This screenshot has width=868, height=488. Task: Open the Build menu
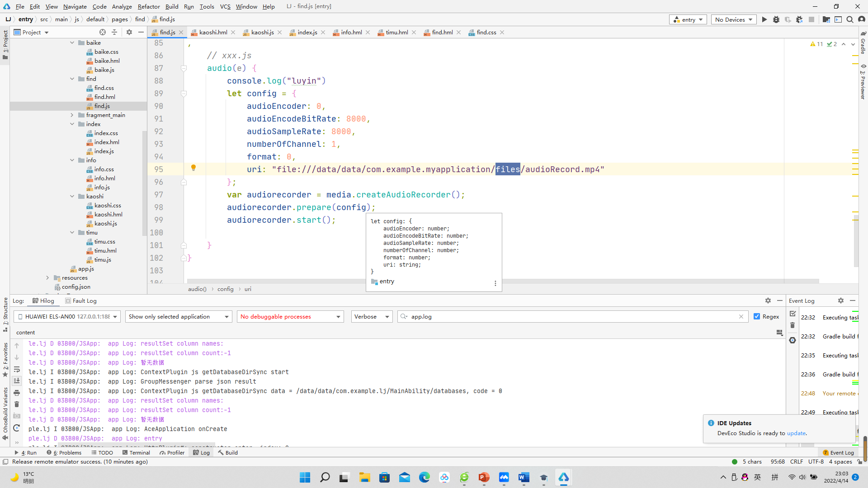pos(172,6)
